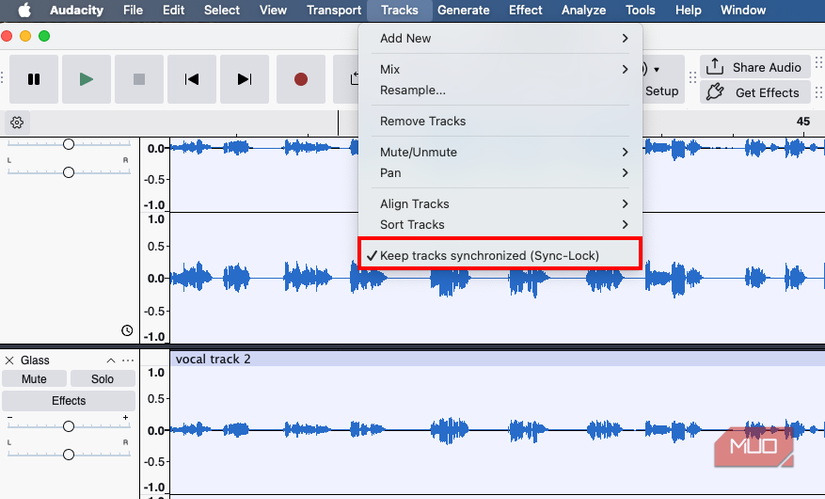The image size is (825, 499).
Task: Click the Share Audio button
Action: pos(755,67)
